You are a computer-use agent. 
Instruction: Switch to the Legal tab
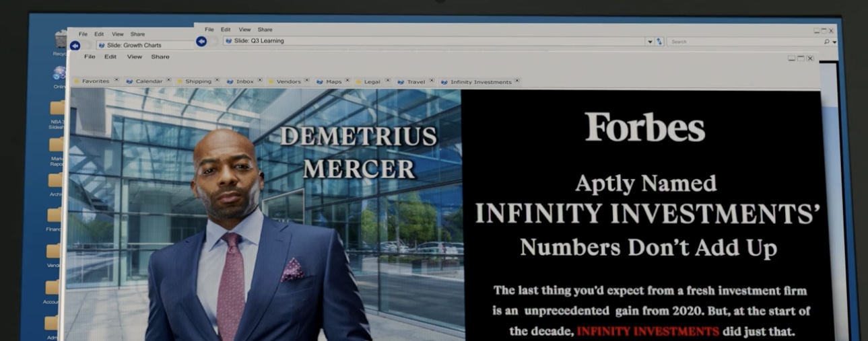(372, 81)
